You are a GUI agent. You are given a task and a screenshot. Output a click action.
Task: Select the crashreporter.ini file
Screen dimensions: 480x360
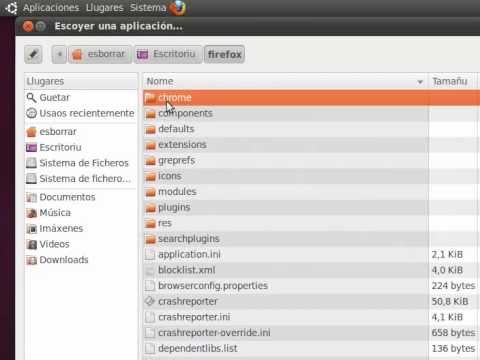312,317
